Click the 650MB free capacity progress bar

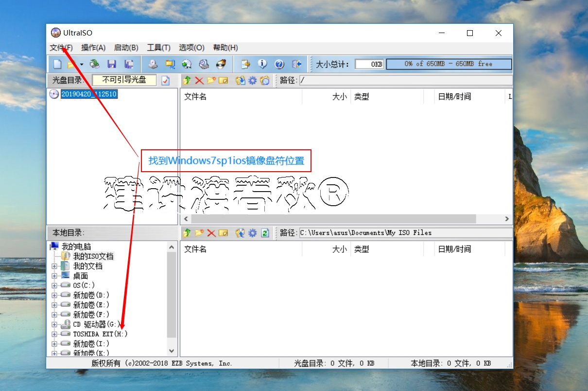pos(449,64)
